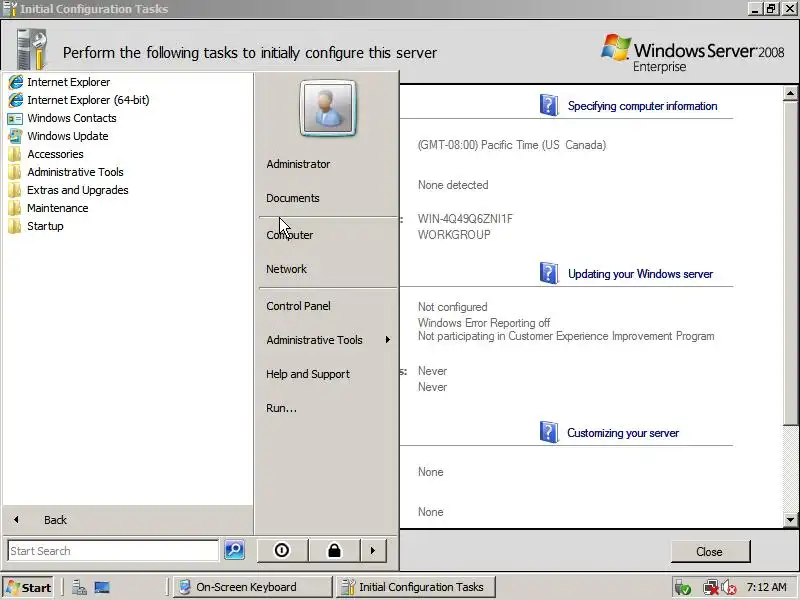Viewport: 800px width, 600px height.
Task: Open Computer from Start menu
Action: 290,235
